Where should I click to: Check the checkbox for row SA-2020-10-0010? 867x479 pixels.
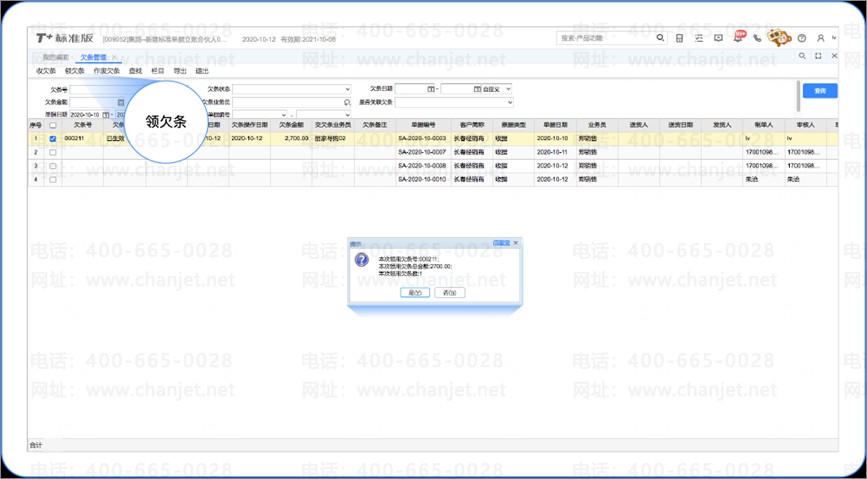pos(53,179)
